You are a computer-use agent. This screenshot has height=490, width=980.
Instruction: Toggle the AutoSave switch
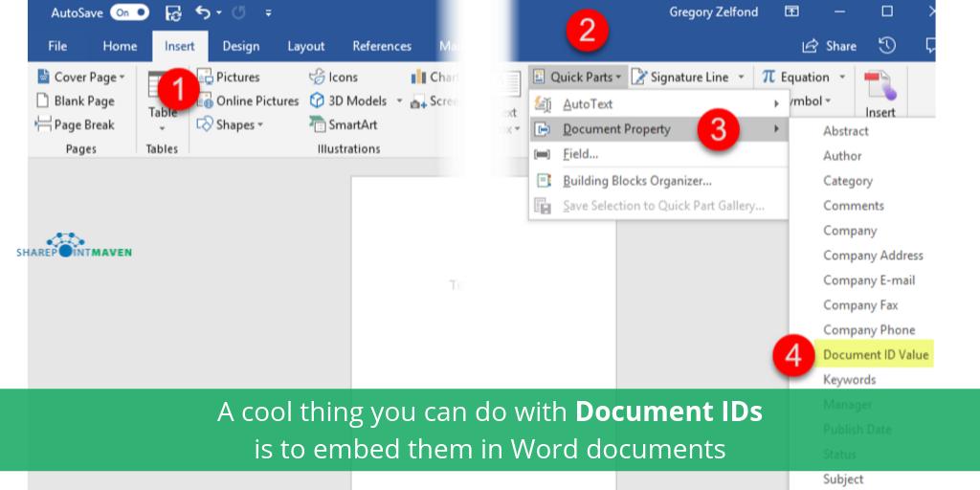130,12
